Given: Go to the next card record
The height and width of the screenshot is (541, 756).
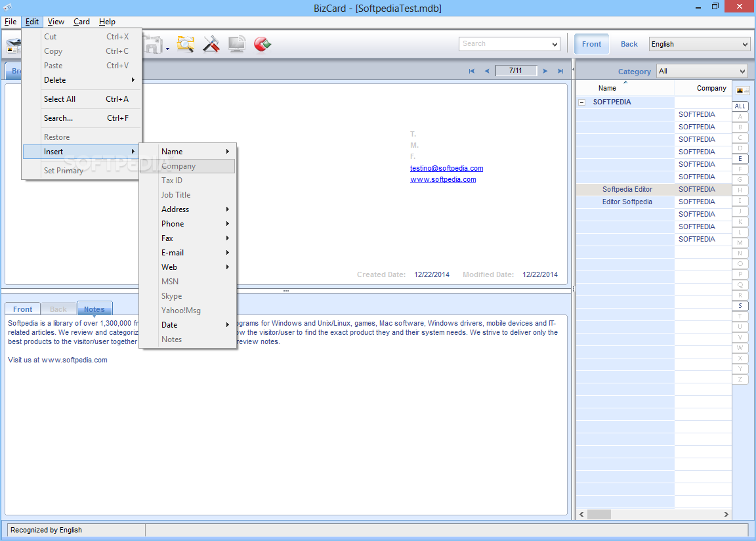Looking at the screenshot, I should pyautogui.click(x=545, y=71).
